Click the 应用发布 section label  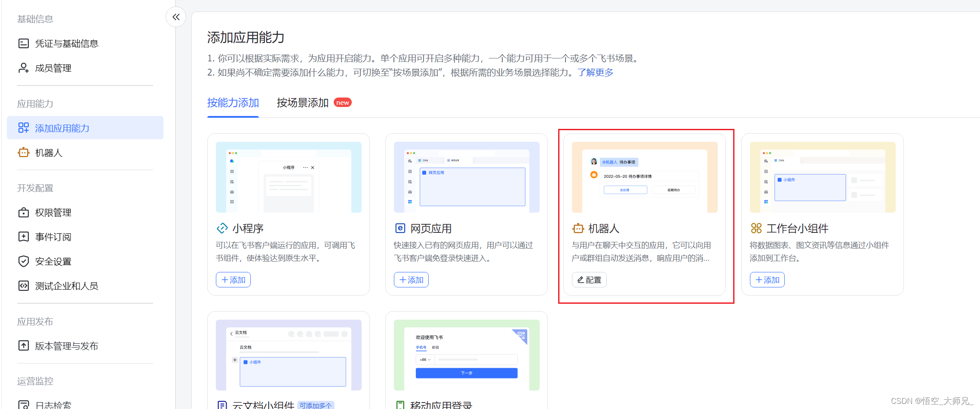click(x=35, y=321)
